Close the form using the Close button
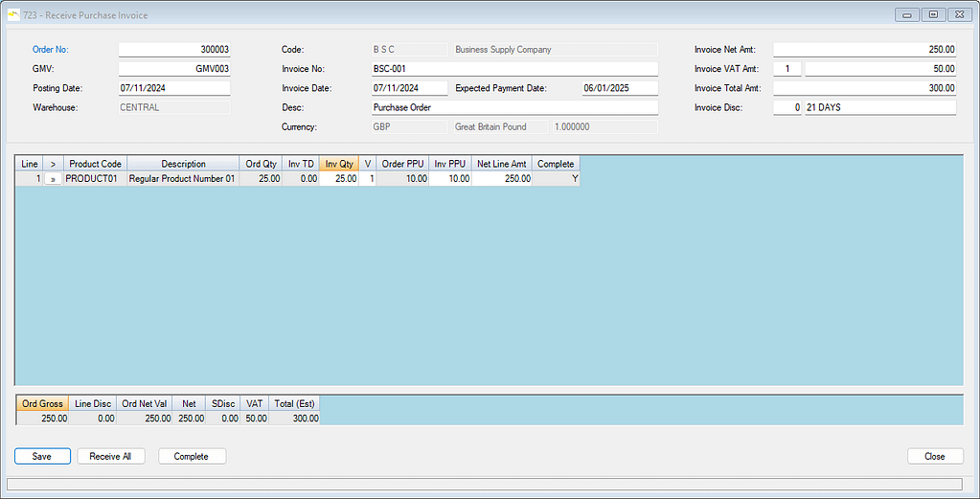The width and height of the screenshot is (980, 499). 934,456
